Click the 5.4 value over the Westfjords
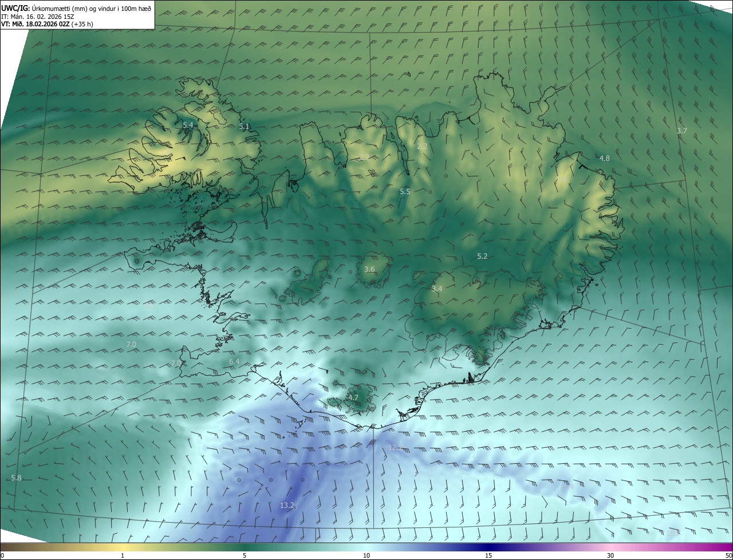This screenshot has width=733, height=560. pos(188,125)
